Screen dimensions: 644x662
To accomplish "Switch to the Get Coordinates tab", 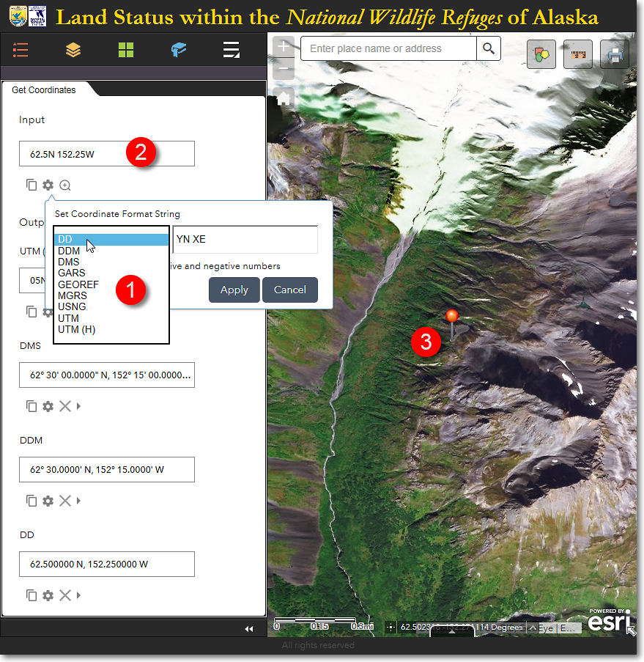I will 45,89.
